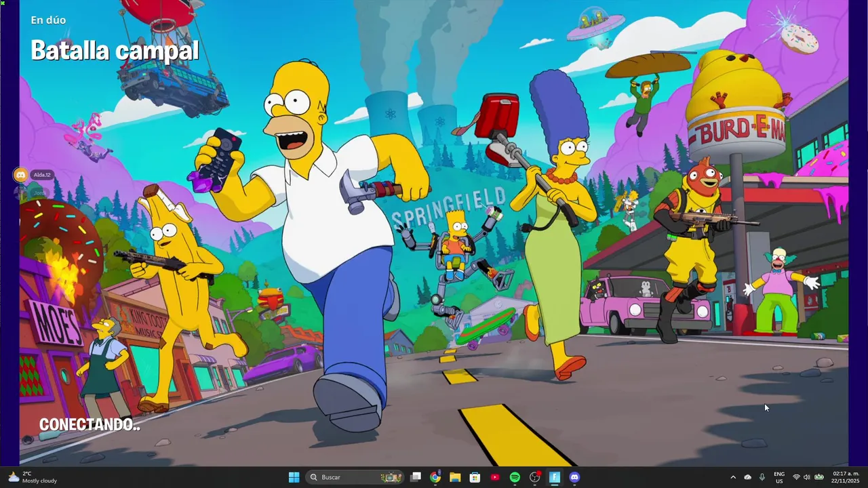
Task: Open Discord from the taskbar
Action: (x=574, y=477)
